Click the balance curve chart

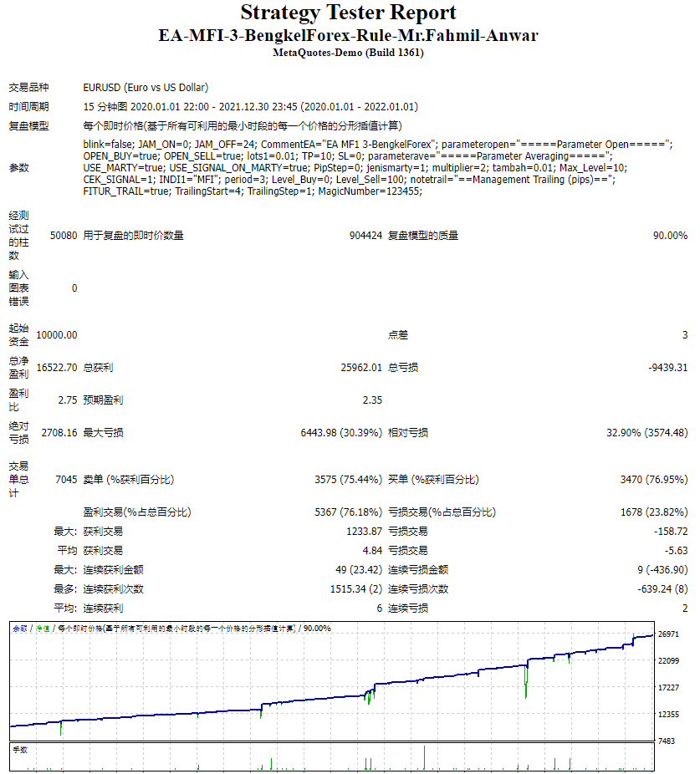coord(335,685)
